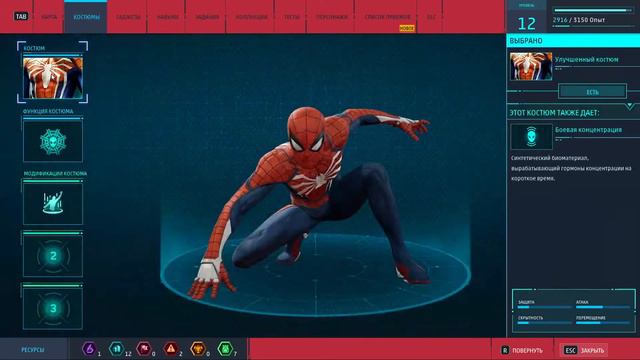Click the ЕСТЬ button

[592, 92]
